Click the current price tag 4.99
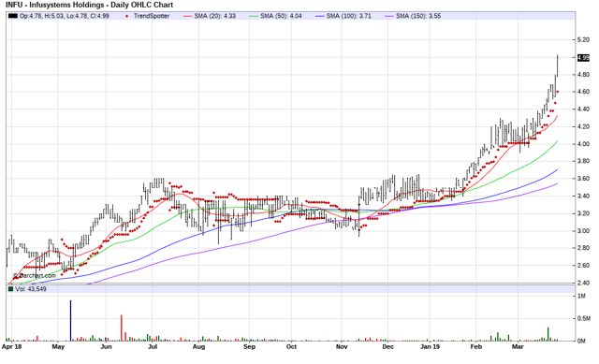This screenshot has height=364, width=599. pos(583,58)
